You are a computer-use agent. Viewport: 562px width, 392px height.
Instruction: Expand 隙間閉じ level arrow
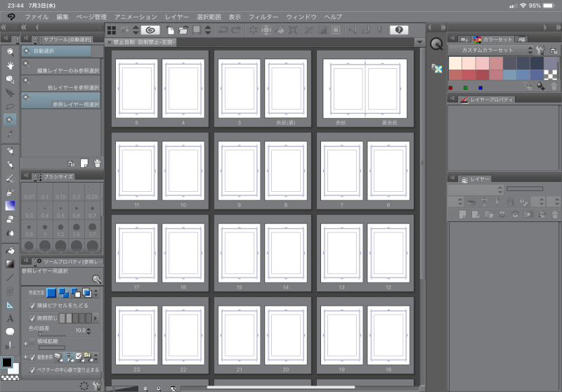click(x=96, y=318)
